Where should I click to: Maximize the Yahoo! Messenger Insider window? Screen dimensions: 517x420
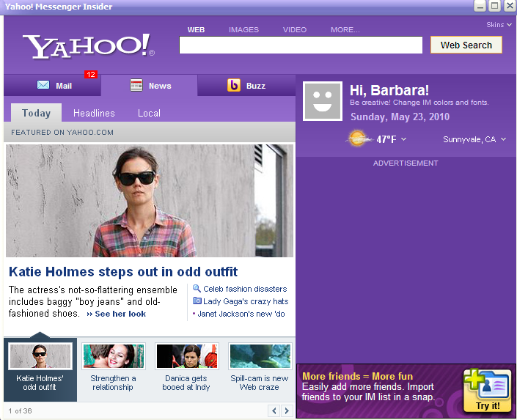click(494, 6)
